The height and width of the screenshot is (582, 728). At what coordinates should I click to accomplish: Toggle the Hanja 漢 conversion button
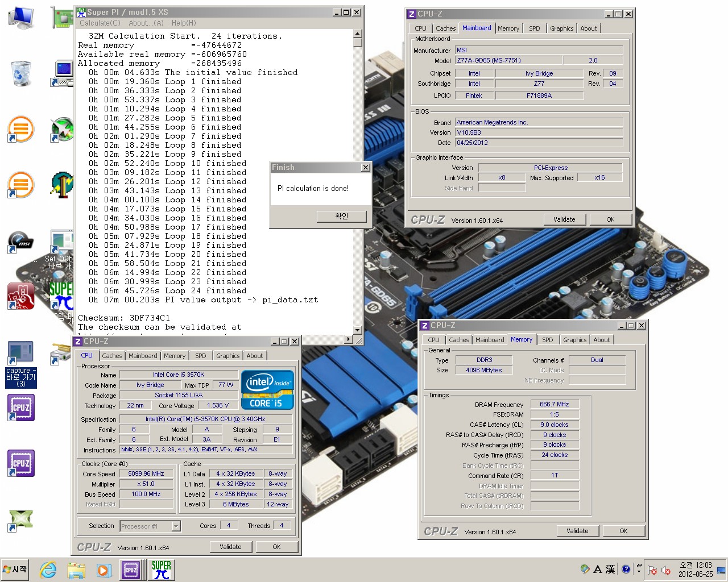pyautogui.click(x=610, y=569)
